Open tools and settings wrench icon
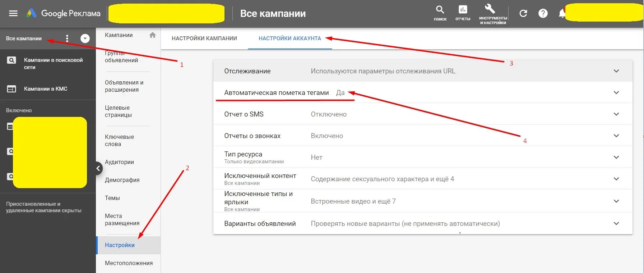The height and width of the screenshot is (273, 644). coord(490,9)
